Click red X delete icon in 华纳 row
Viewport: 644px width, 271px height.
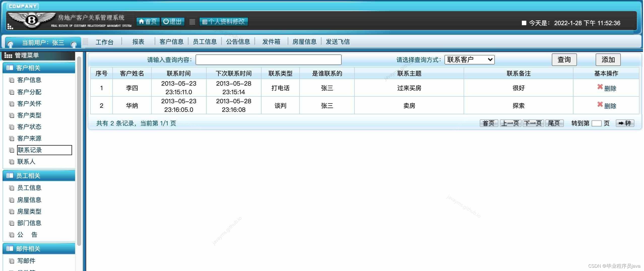[600, 105]
